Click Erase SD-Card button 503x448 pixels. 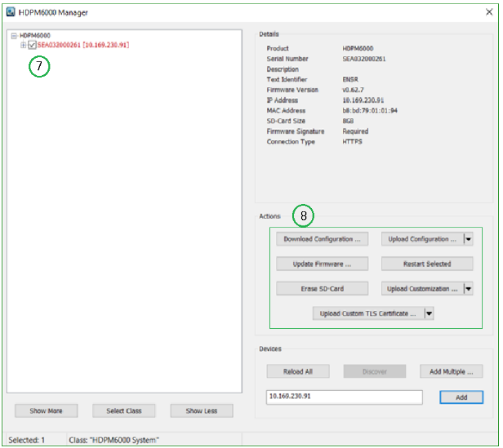click(322, 289)
